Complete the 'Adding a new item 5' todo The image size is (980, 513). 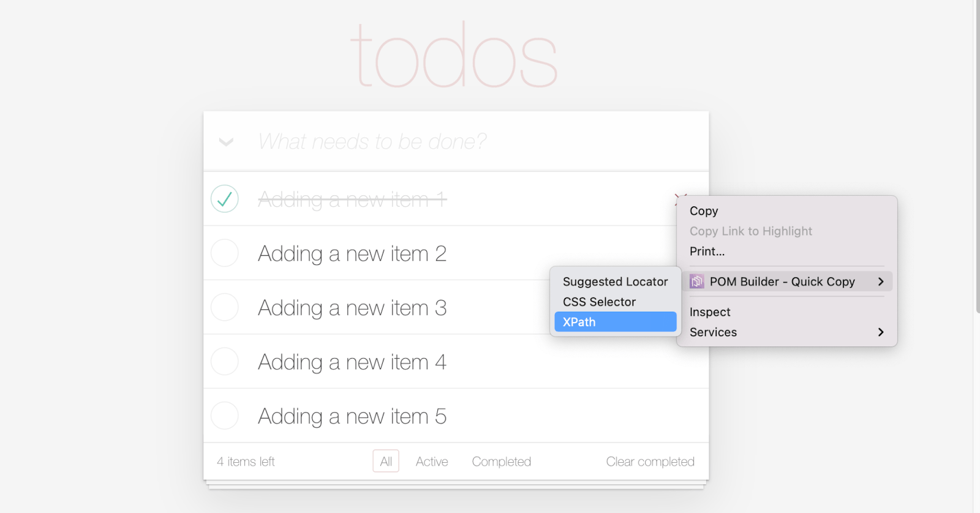(225, 416)
